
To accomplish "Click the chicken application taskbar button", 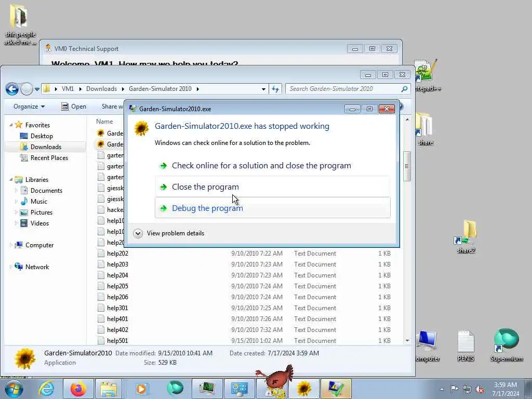I will tap(272, 389).
